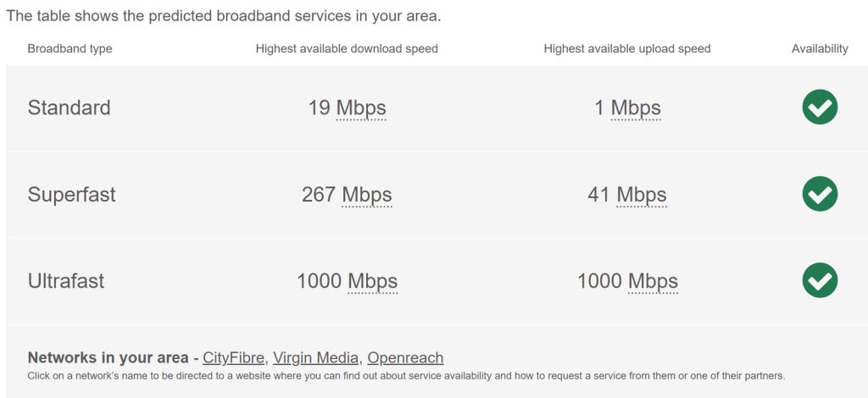
Task: Click the Ultrafast broadband type row label
Action: coord(65,280)
